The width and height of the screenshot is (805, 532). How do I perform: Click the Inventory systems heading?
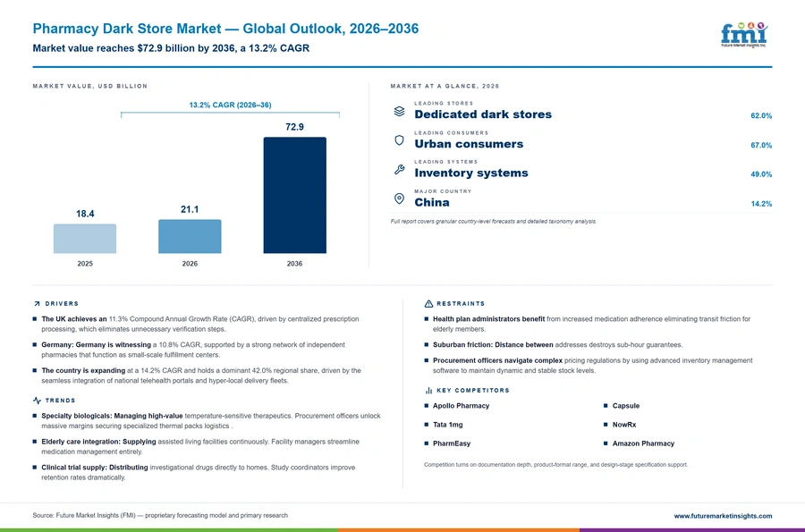click(471, 173)
